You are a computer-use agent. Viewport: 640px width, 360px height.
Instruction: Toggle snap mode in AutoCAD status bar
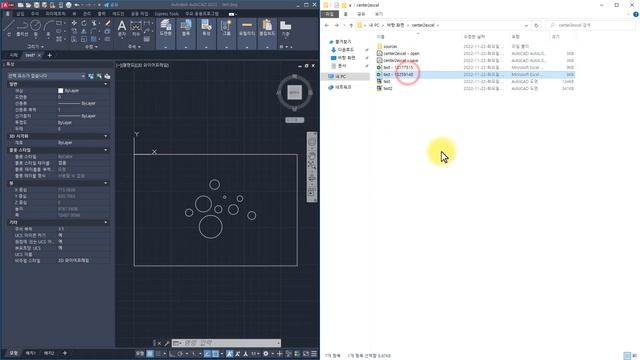158,353
